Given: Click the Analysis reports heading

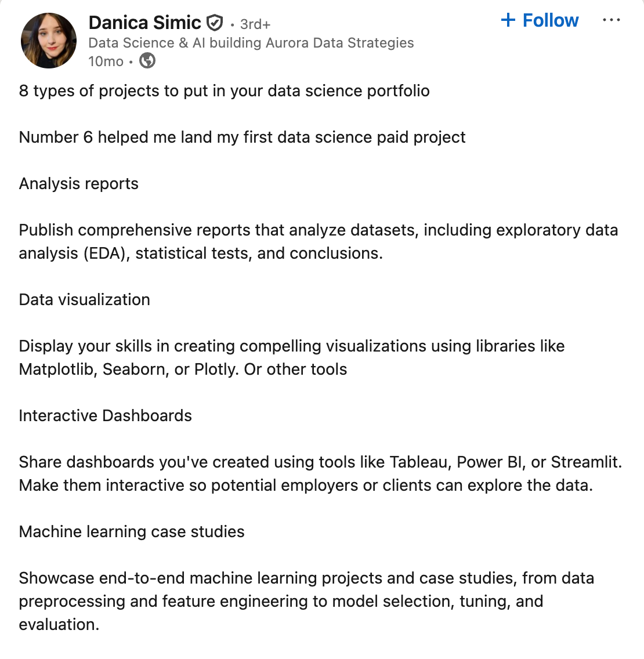Looking at the screenshot, I should click(78, 183).
